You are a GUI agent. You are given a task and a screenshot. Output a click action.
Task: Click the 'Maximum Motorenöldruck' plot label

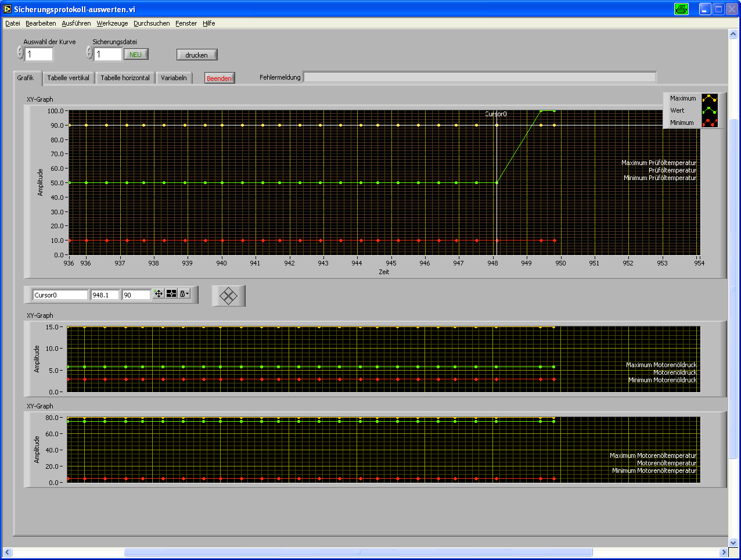[x=661, y=365]
